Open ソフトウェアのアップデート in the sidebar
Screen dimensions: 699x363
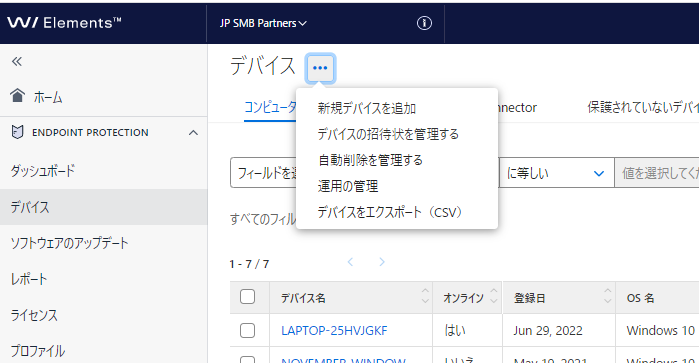(70, 243)
